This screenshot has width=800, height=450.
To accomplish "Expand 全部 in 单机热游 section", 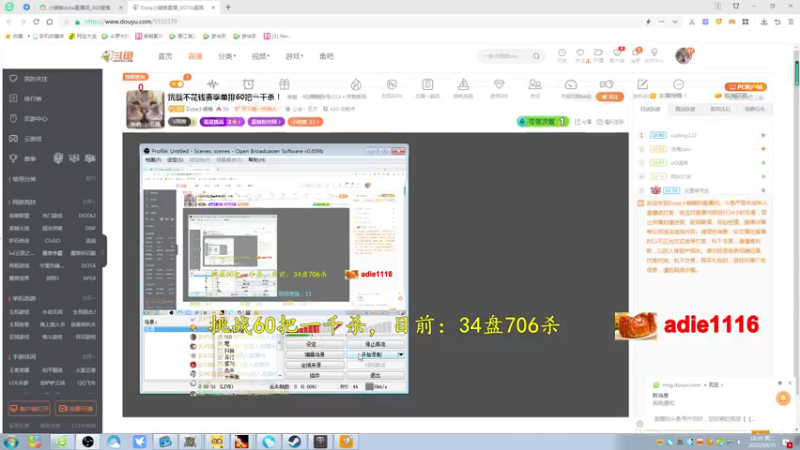I will pos(89,298).
